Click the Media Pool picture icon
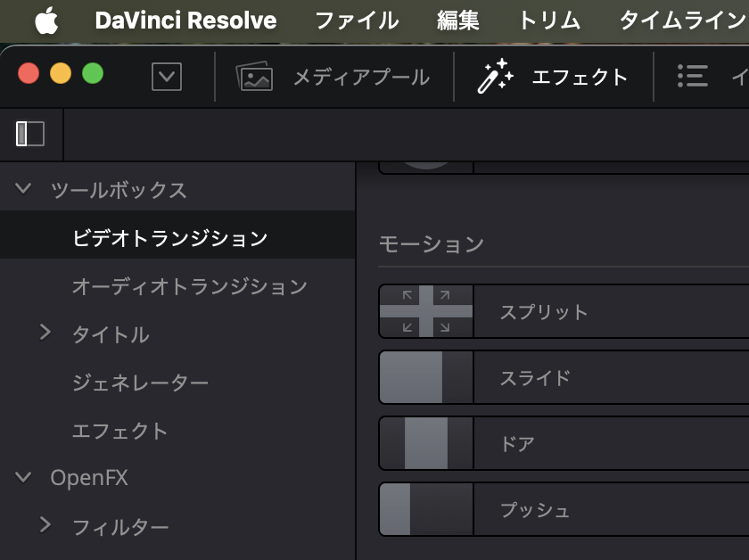The width and height of the screenshot is (749, 560). point(254,78)
